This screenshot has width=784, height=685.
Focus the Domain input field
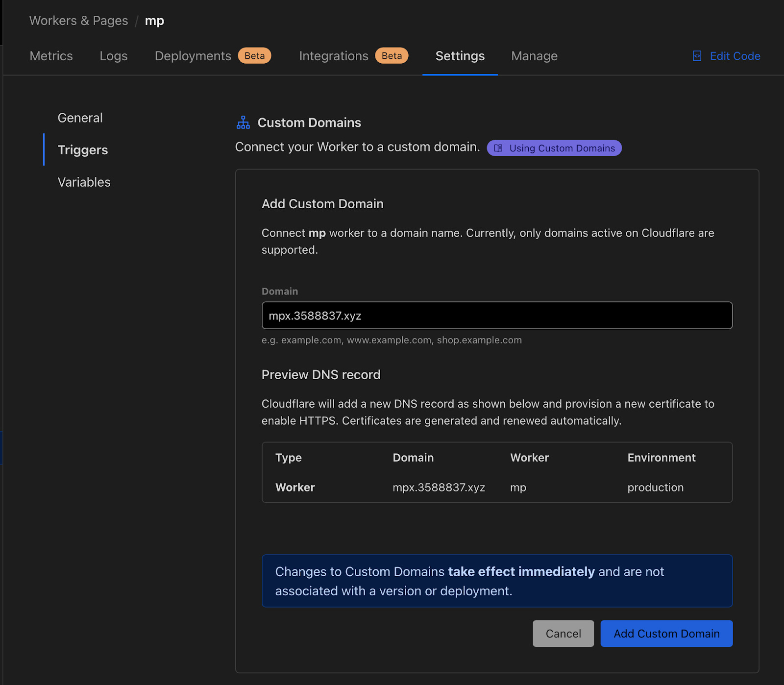497,316
